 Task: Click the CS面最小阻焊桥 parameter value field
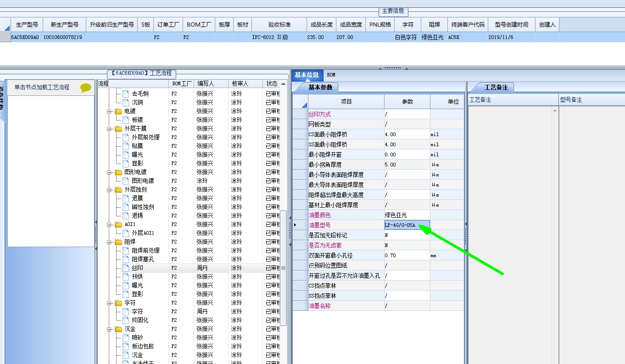(x=407, y=134)
